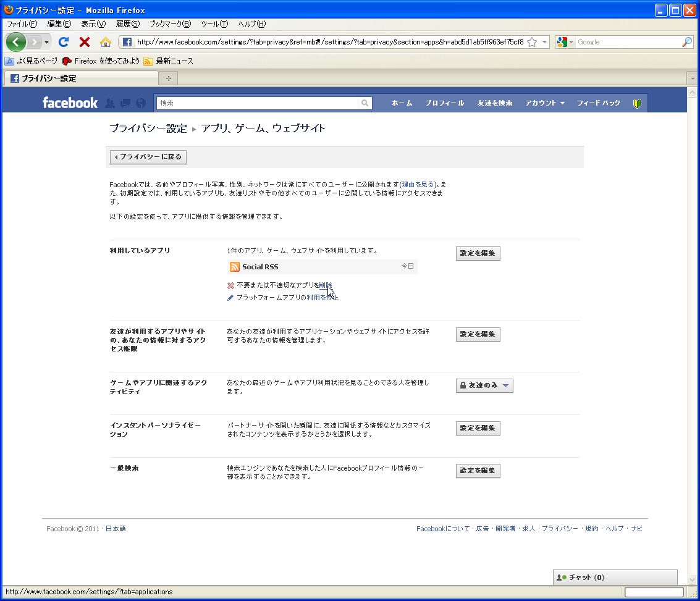The image size is (700, 601).
Task: Open フィードバック in Facebook navigation
Action: pos(598,103)
